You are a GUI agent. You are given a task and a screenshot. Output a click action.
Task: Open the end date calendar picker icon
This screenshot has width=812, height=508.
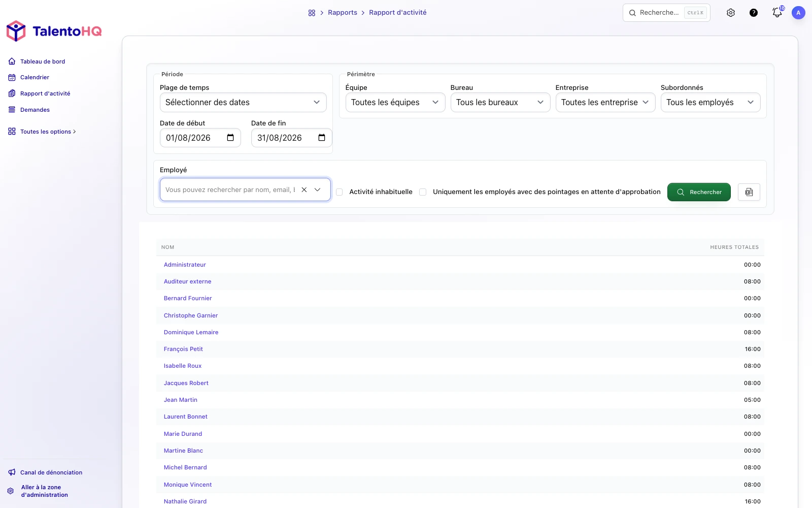[322, 138]
